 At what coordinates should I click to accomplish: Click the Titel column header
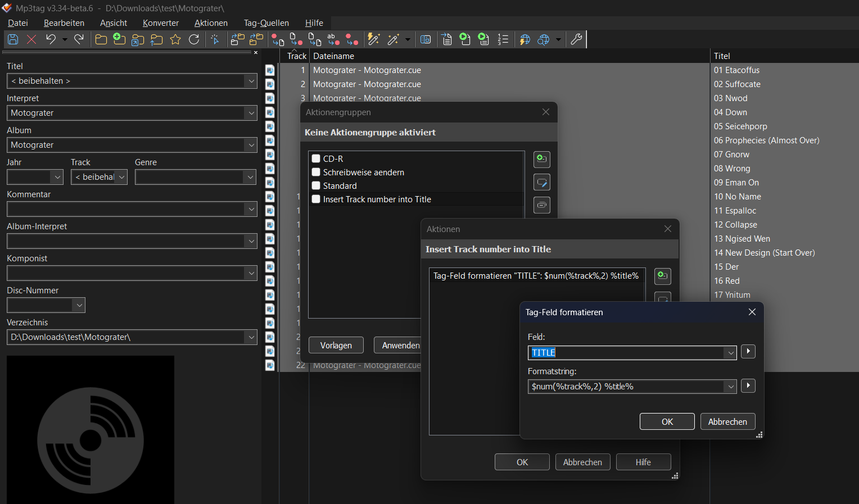point(784,56)
